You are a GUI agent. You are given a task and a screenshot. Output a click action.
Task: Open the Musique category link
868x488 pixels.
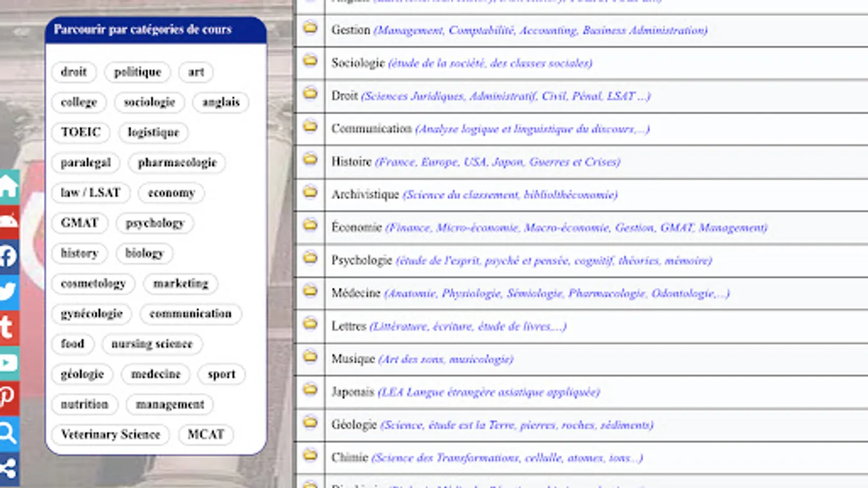[x=353, y=359]
